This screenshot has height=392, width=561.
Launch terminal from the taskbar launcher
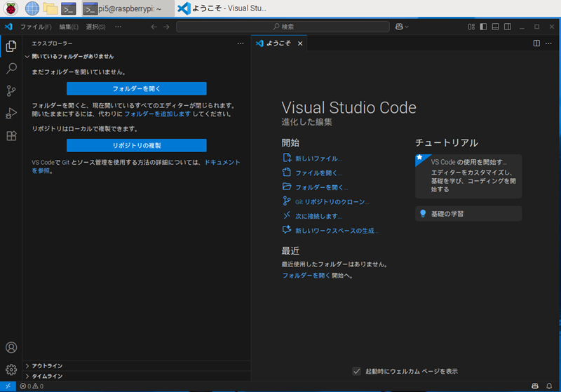point(68,8)
